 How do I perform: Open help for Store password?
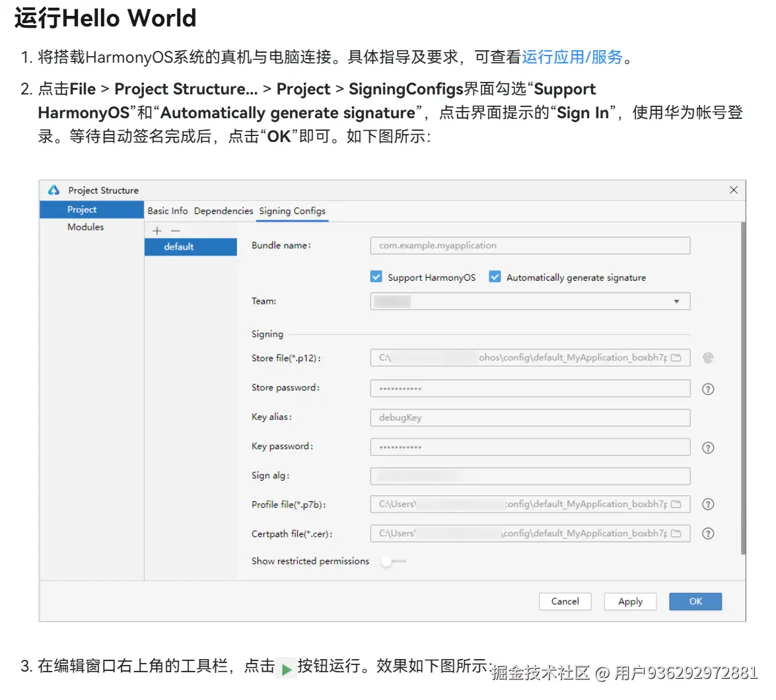pos(708,390)
